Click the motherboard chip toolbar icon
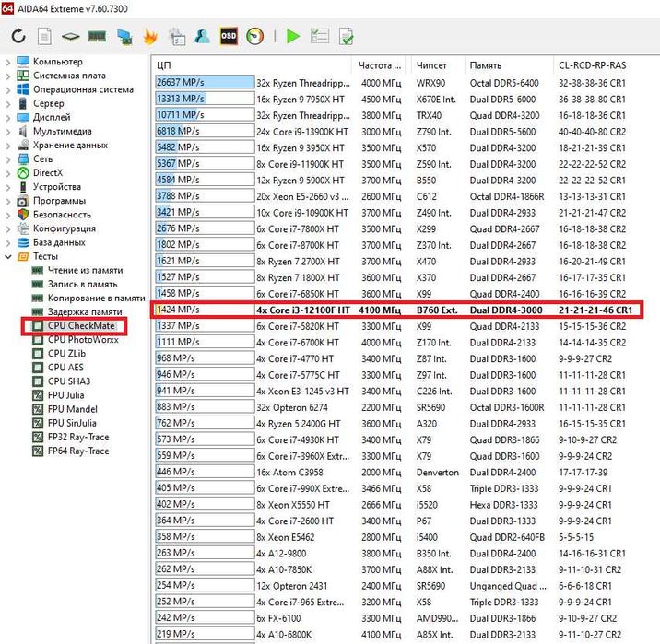 point(70,37)
